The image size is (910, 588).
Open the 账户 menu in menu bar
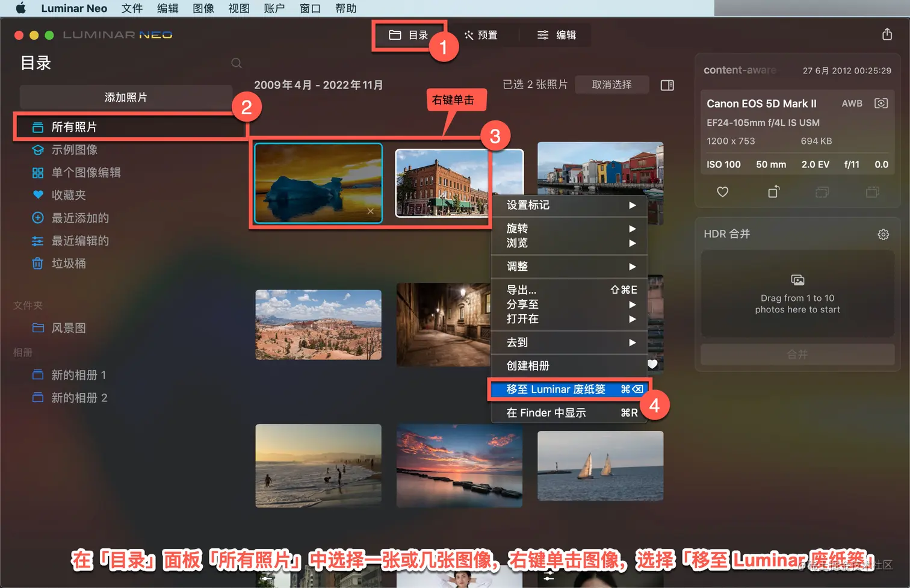tap(274, 8)
